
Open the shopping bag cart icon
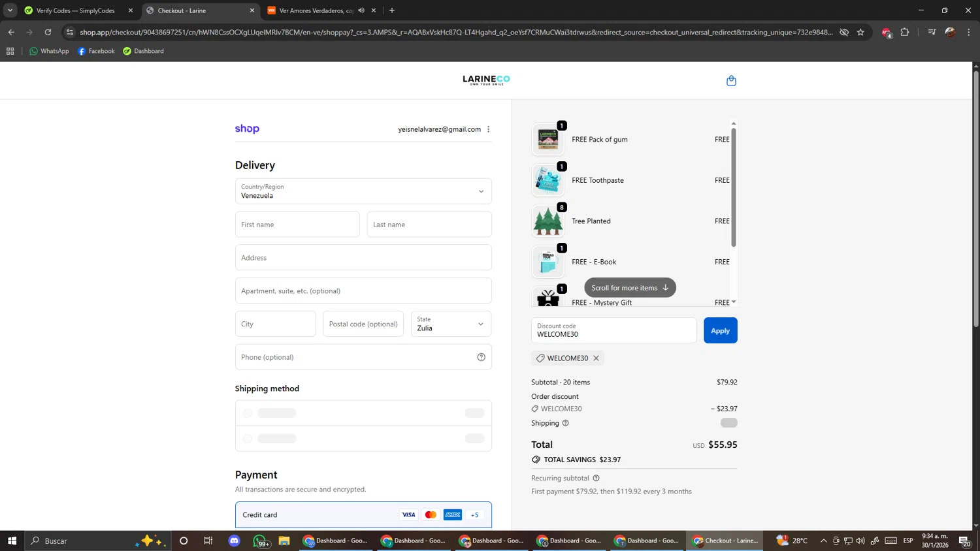(731, 81)
